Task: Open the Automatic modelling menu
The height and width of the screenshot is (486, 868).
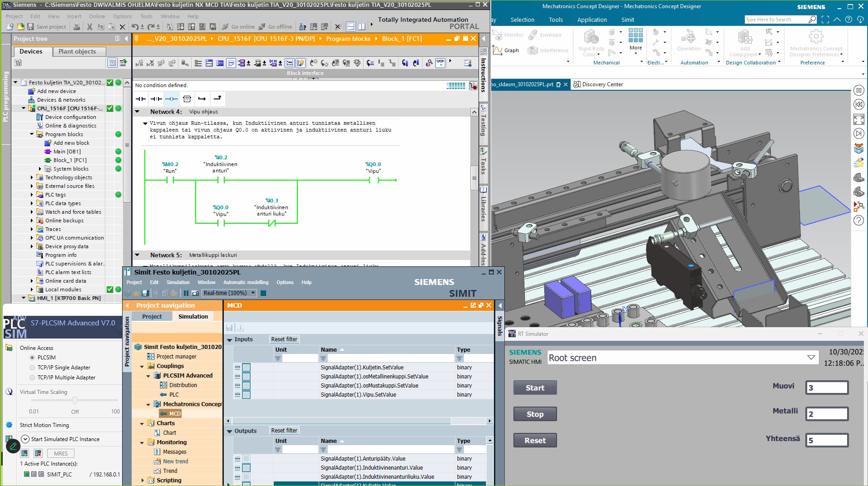Action: pos(246,282)
